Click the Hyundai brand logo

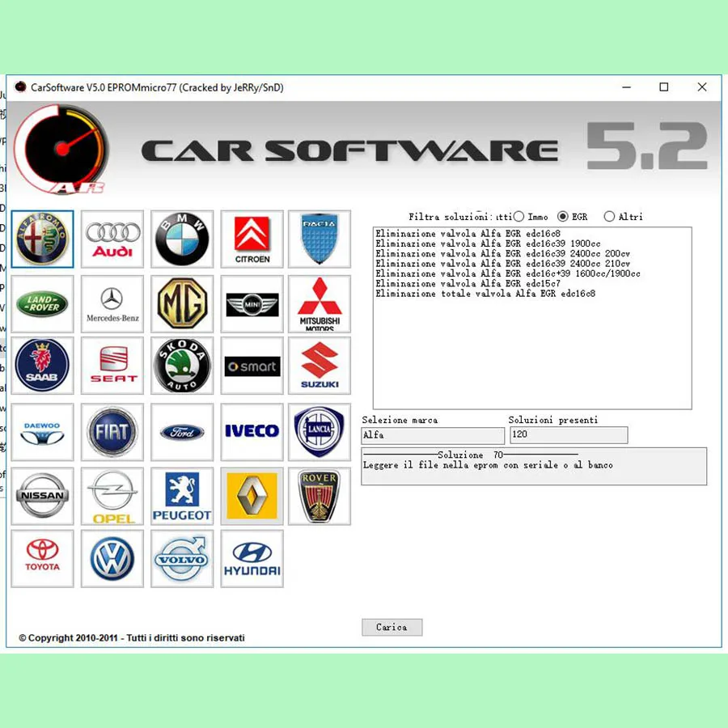252,559
